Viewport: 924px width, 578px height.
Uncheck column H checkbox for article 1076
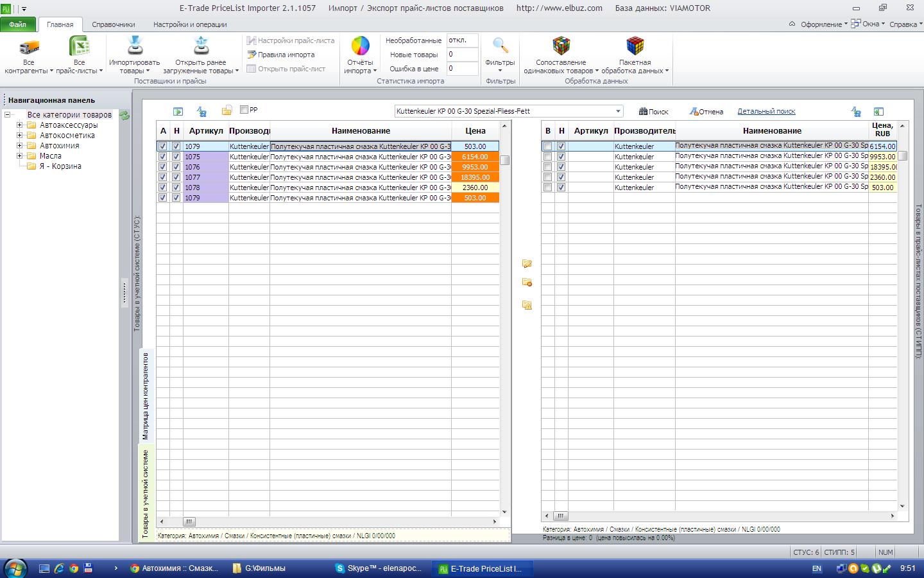176,167
